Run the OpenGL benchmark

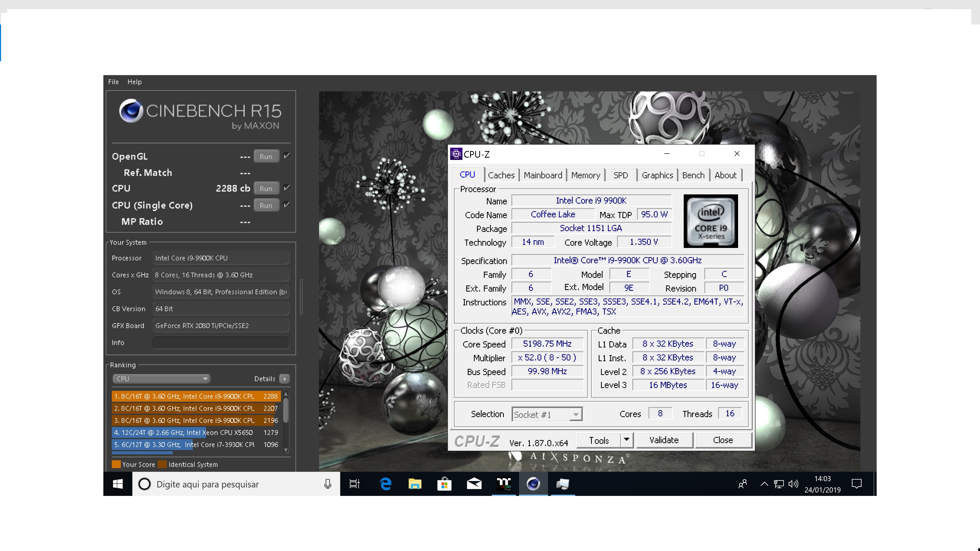266,156
